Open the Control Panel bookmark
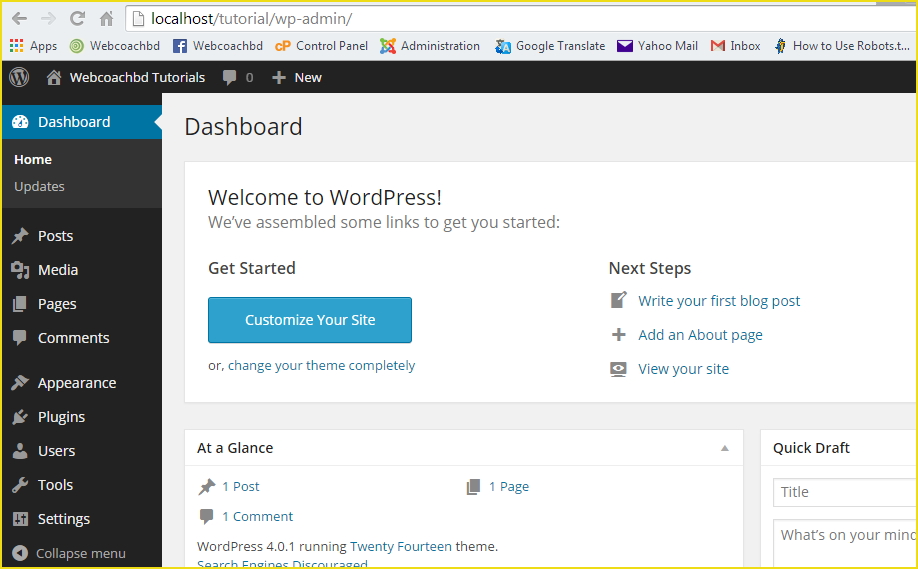Image resolution: width=918 pixels, height=569 pixels. click(321, 46)
